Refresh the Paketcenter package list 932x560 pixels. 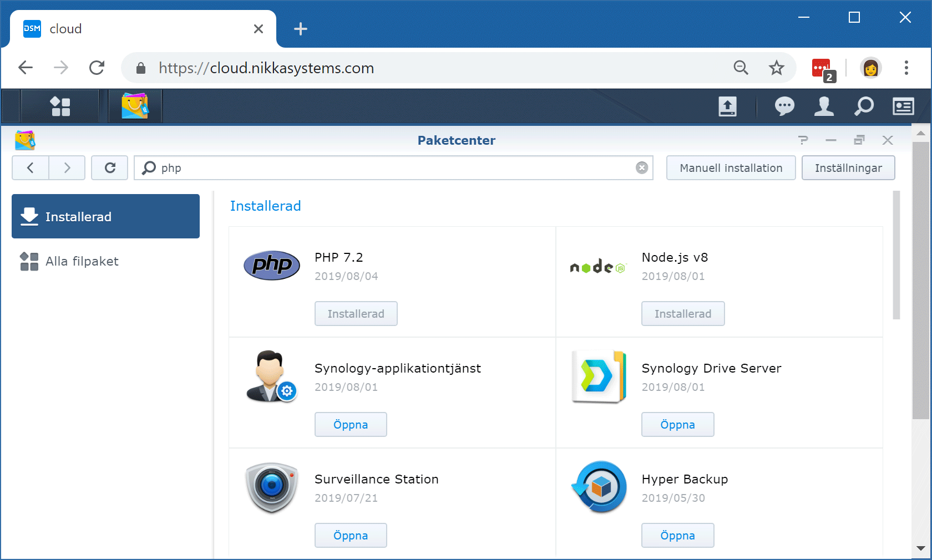(110, 168)
